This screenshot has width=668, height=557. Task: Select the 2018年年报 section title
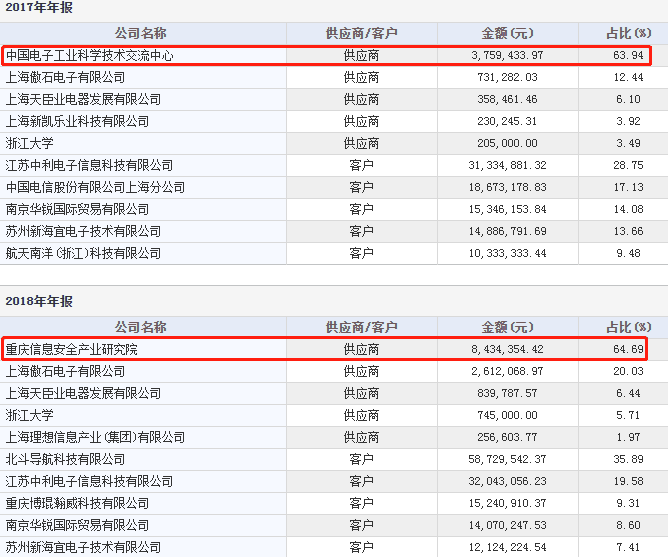(38, 301)
